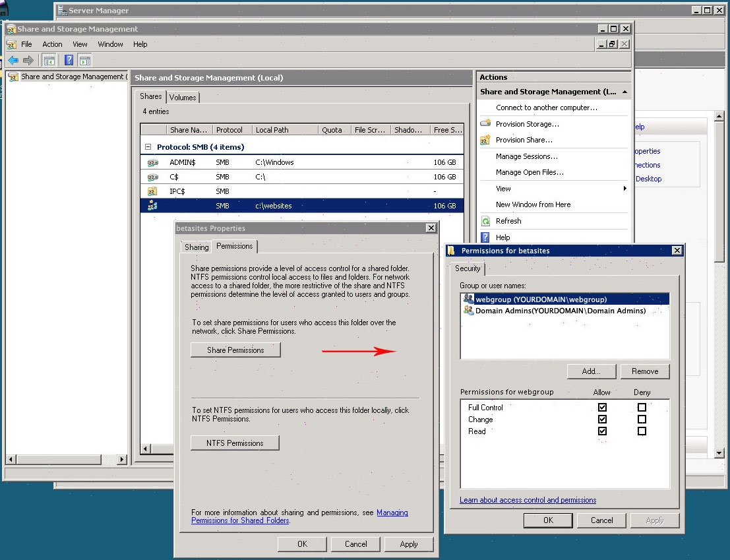
Task: Select the Permissions tab in betasites Properties
Action: click(x=235, y=246)
